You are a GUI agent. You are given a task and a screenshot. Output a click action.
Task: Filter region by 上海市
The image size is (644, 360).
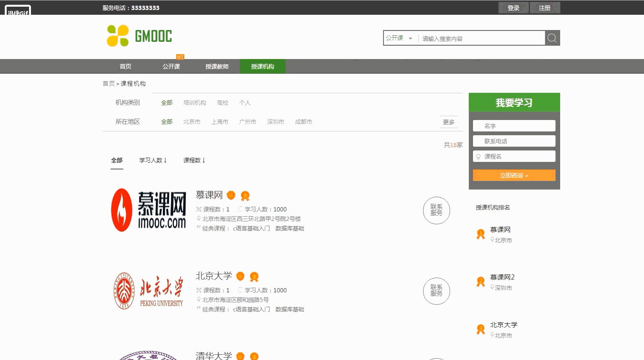pyautogui.click(x=220, y=122)
